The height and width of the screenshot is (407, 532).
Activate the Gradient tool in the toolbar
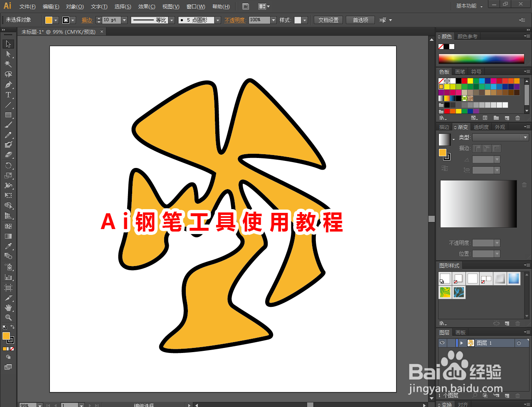(7, 236)
